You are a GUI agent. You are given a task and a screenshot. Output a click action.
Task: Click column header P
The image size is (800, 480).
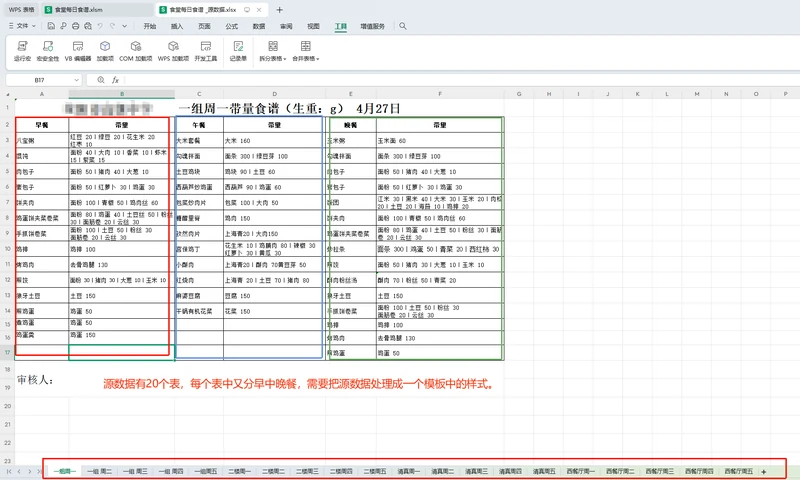(x=785, y=94)
